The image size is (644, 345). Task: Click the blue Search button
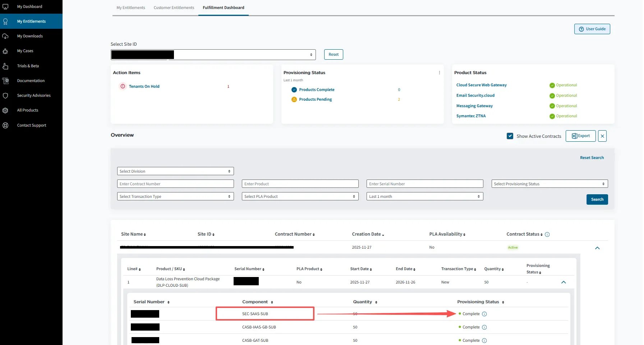(x=597, y=199)
